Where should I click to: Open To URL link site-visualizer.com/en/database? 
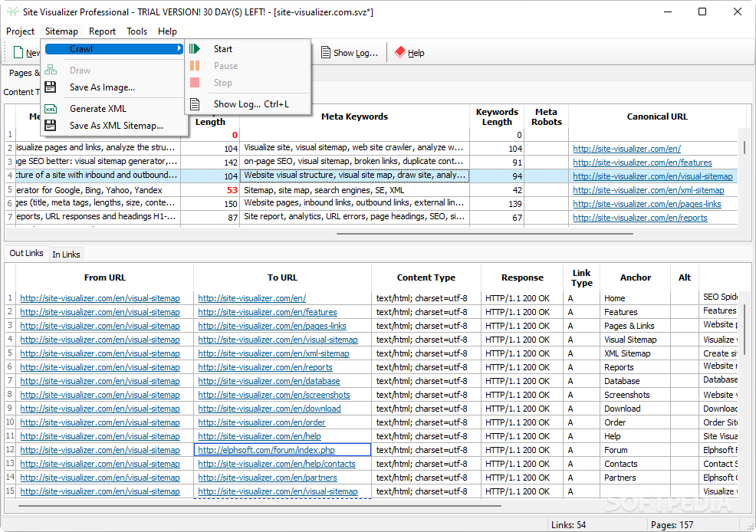pos(269,381)
